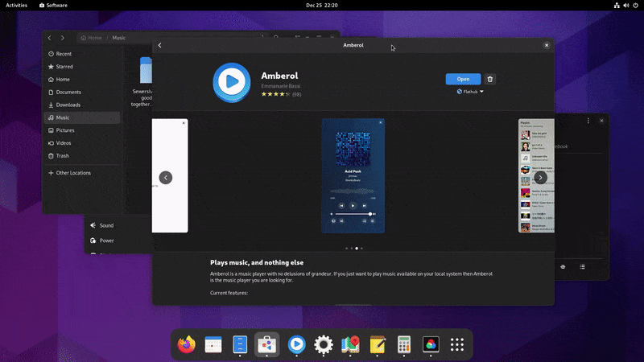Go back in Files window
The width and height of the screenshot is (644, 362).
coord(50,38)
